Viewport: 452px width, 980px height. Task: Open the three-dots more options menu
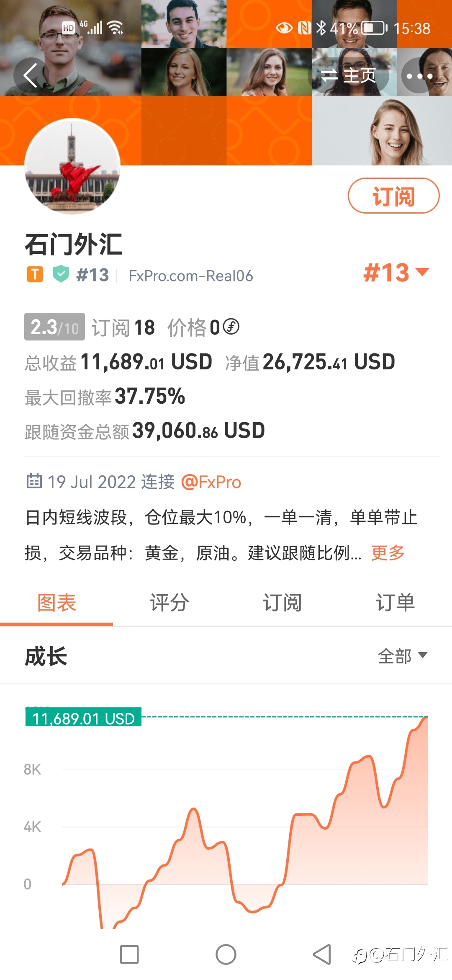(x=419, y=76)
